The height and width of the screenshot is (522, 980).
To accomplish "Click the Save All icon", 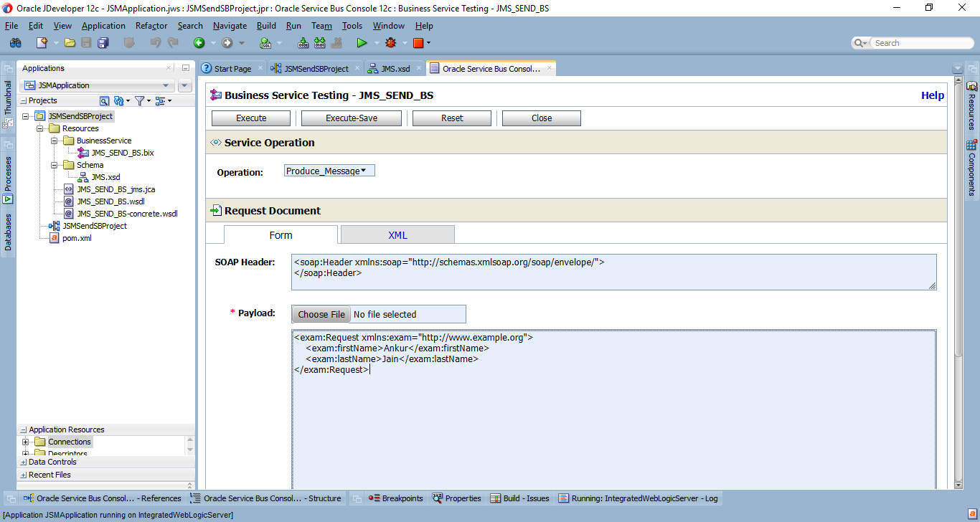I will [103, 42].
